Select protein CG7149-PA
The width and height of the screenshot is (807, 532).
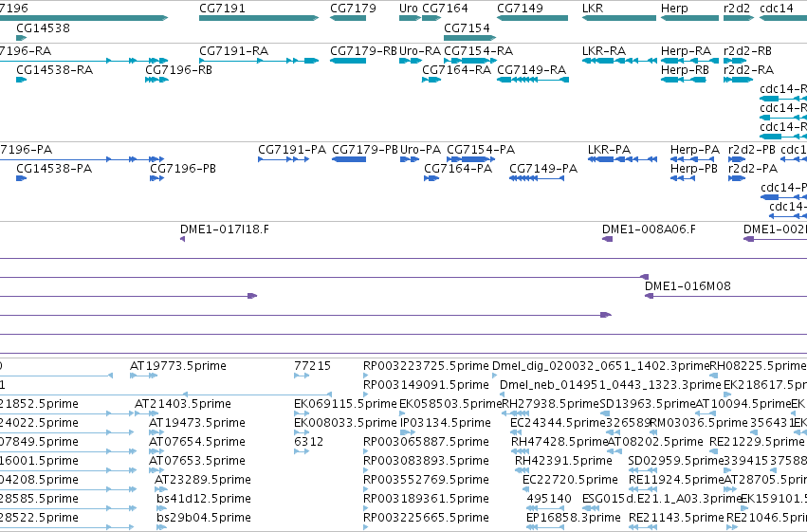[537, 178]
